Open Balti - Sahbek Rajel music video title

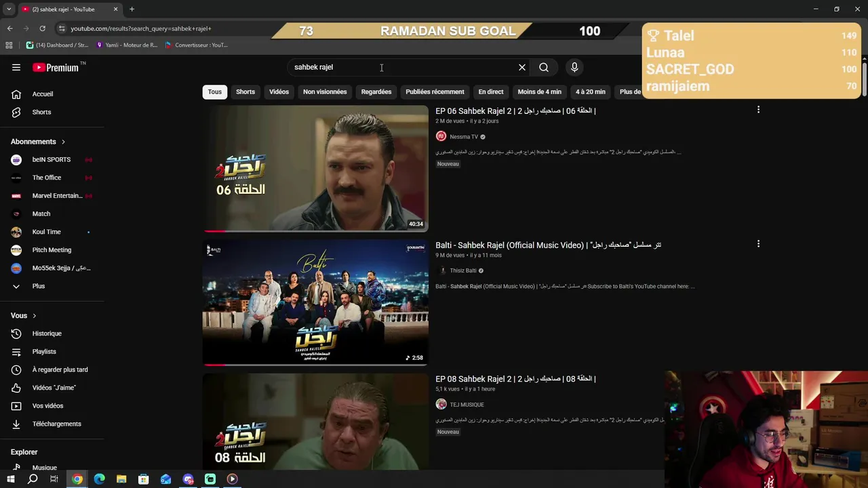click(x=548, y=245)
